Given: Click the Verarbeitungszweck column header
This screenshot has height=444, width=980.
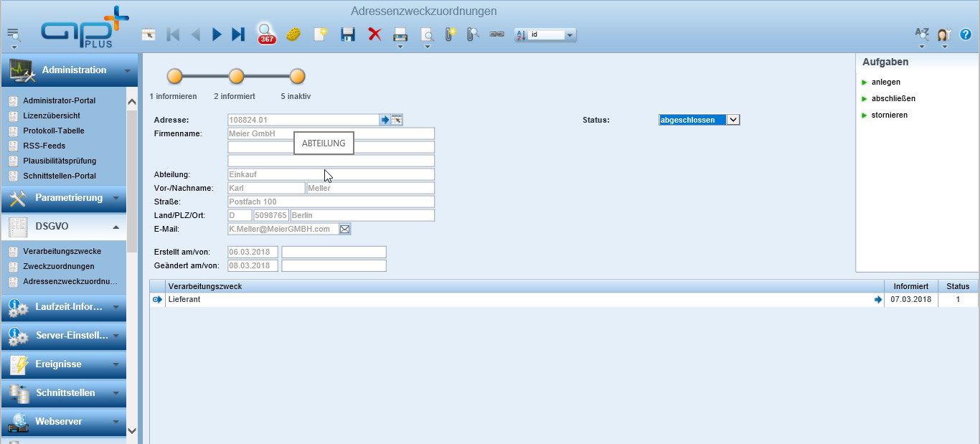Looking at the screenshot, I should tap(524, 286).
